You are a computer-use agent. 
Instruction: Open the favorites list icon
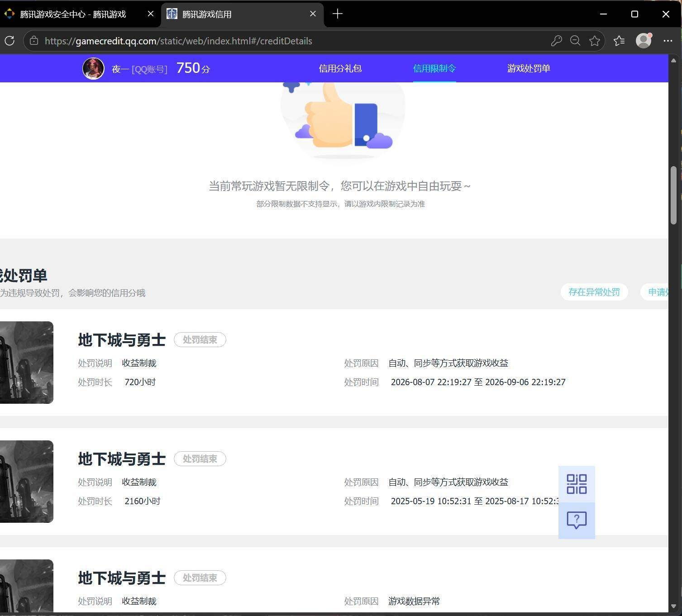pos(619,41)
